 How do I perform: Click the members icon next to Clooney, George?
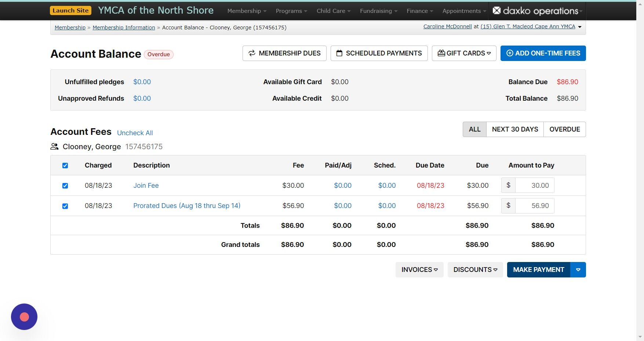coord(54,146)
